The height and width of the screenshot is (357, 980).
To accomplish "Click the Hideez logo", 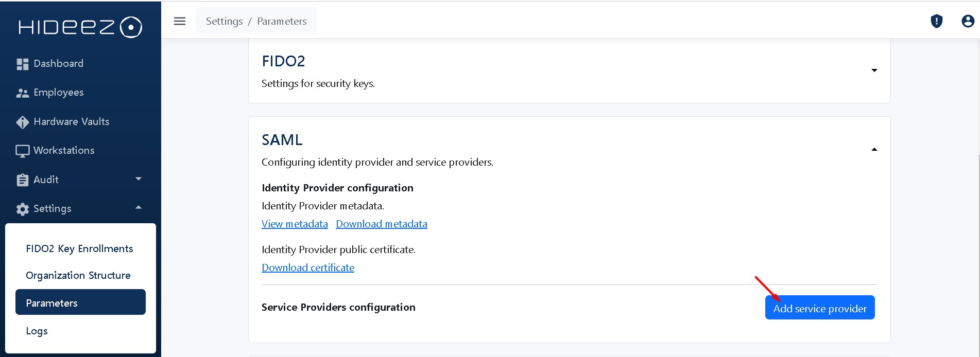I will 80,27.
